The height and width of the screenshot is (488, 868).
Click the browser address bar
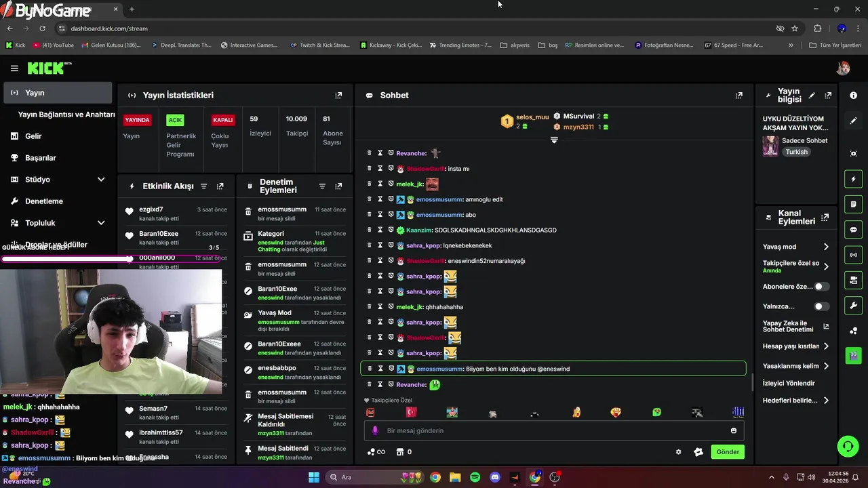click(414, 28)
